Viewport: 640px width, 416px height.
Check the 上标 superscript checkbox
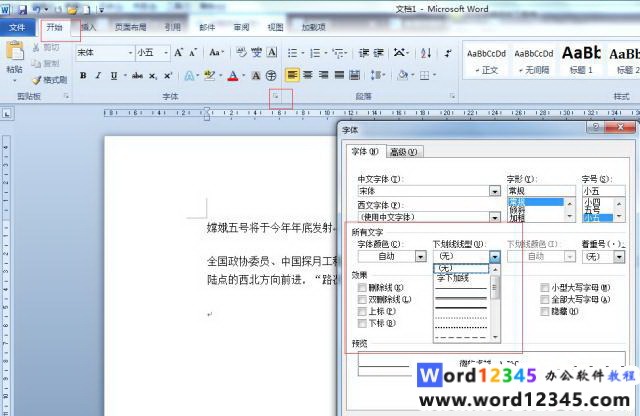click(x=362, y=311)
